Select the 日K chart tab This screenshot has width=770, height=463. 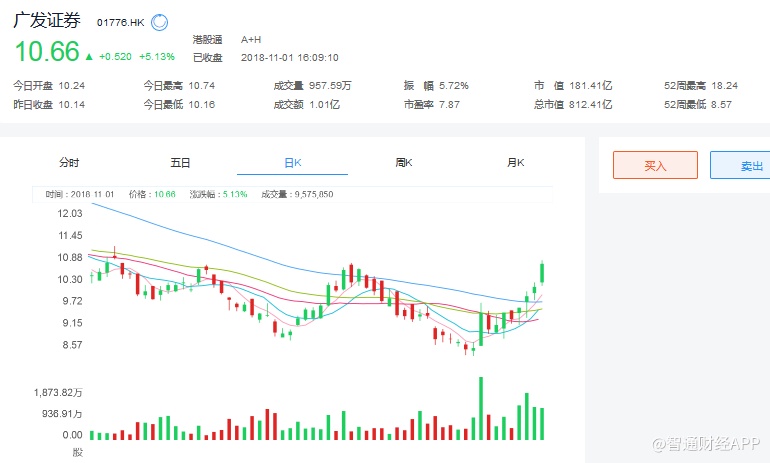click(292, 162)
